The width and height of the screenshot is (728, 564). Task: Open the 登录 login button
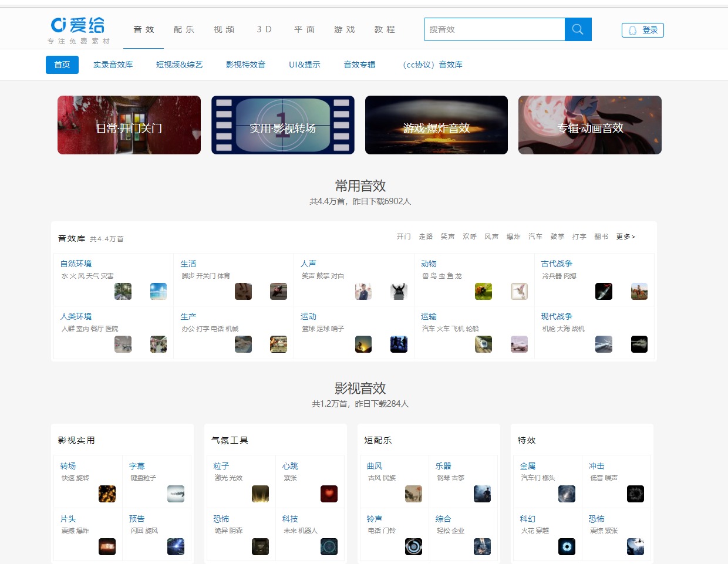coord(642,30)
